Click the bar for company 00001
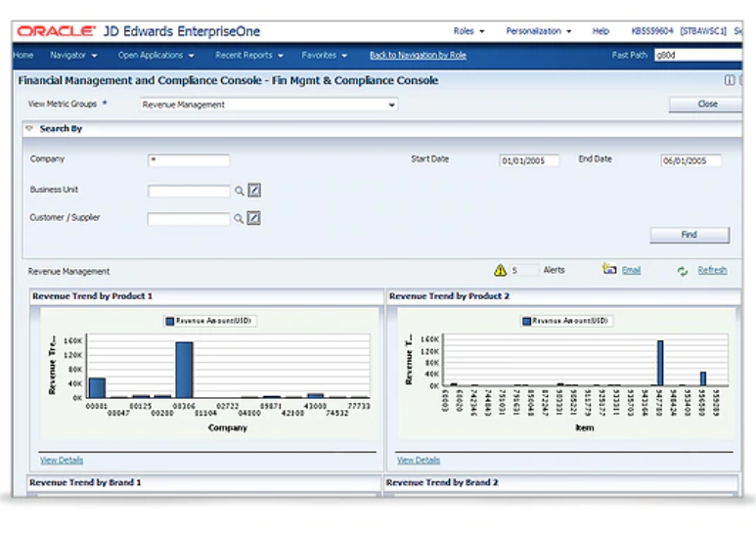This screenshot has height=535, width=756. (x=98, y=388)
